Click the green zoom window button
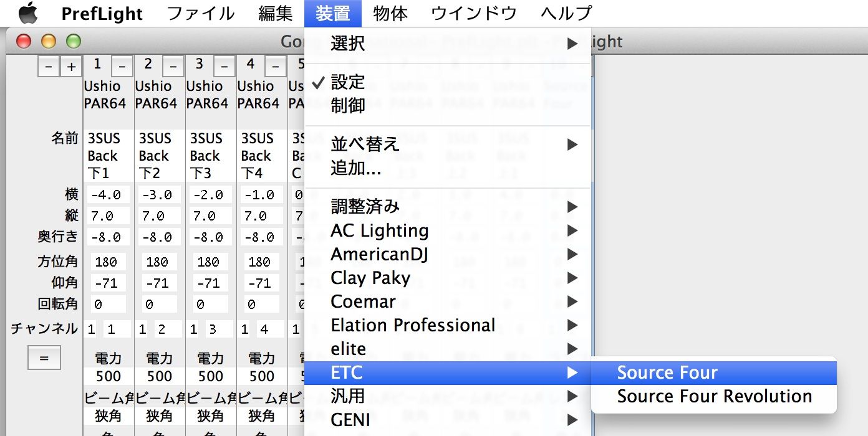 (74, 42)
